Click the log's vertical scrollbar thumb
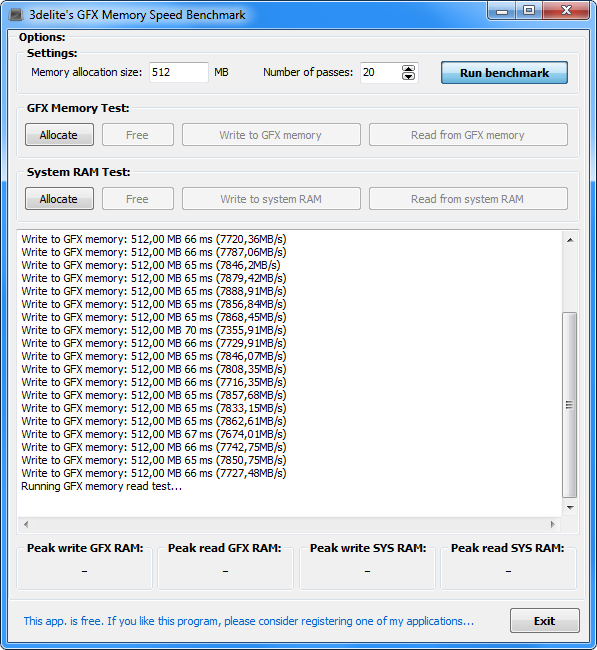Image resolution: width=597 pixels, height=650 pixels. click(570, 405)
